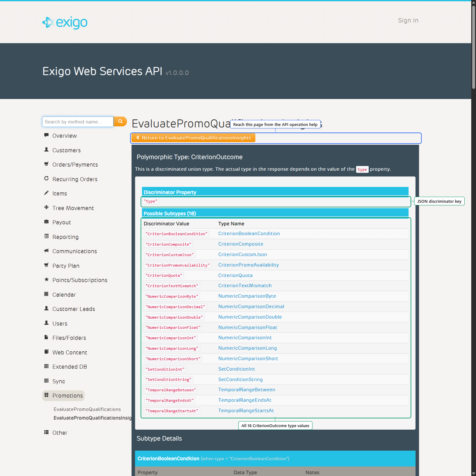Click the Payout briefcase icon
This screenshot has width=476, height=476.
click(46, 222)
